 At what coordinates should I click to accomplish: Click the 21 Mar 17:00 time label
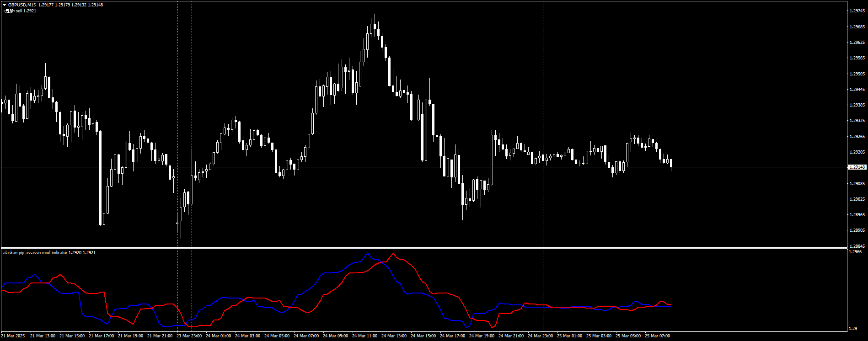coord(101,336)
